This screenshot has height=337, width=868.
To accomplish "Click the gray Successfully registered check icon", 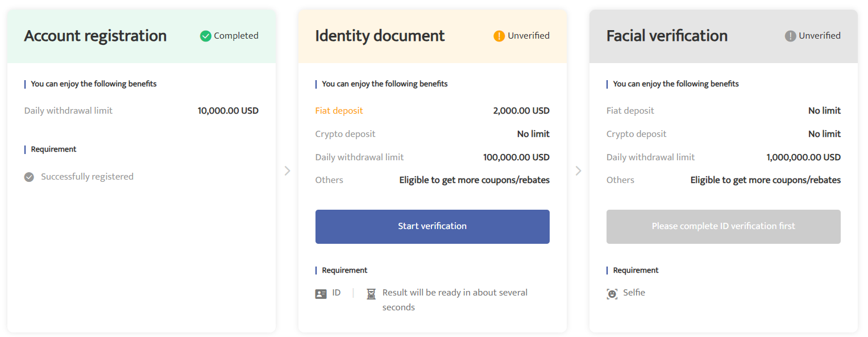I will [29, 177].
